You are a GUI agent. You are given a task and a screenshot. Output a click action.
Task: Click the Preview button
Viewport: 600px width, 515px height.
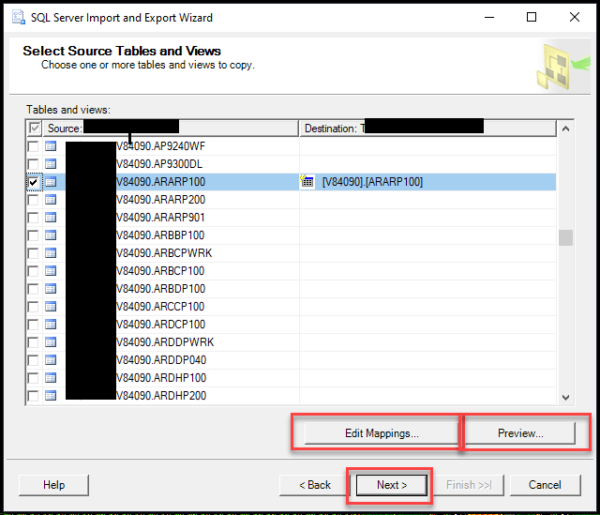point(520,433)
